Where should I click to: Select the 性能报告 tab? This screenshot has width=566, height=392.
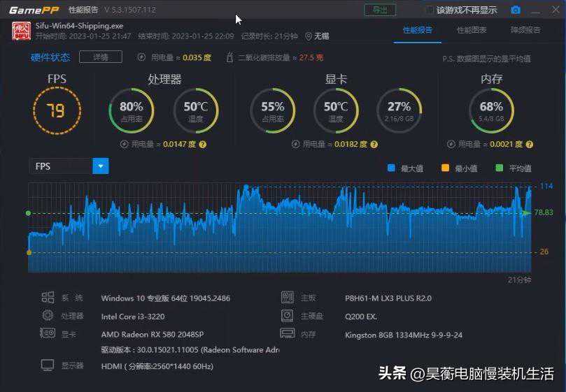[418, 30]
